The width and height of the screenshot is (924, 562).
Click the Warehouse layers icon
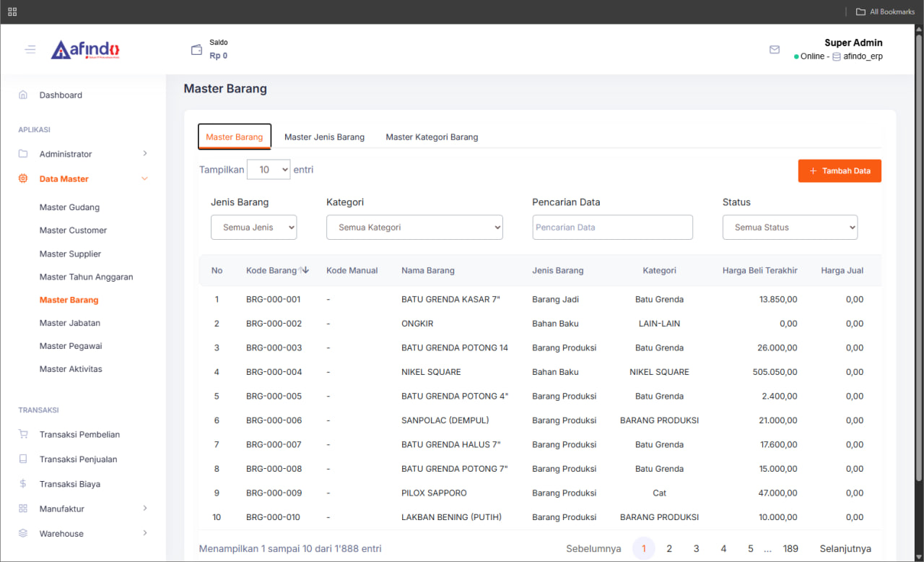pos(23,533)
